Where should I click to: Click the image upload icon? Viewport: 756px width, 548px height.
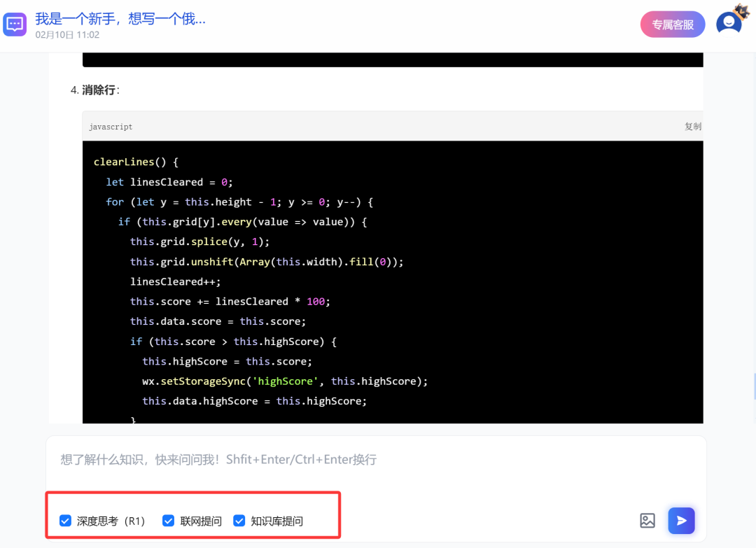(x=647, y=521)
